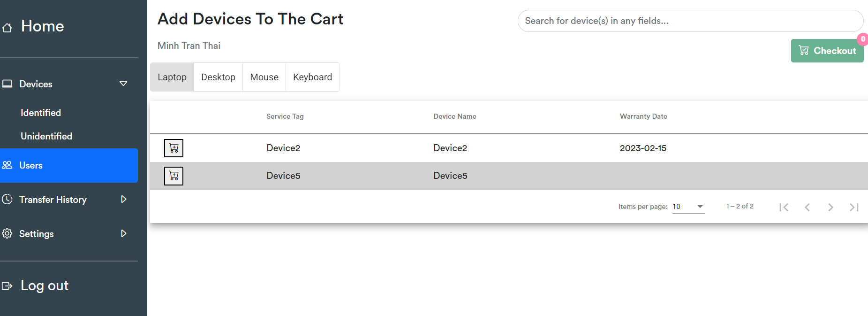
Task: Add Device5 to the cart
Action: click(174, 176)
